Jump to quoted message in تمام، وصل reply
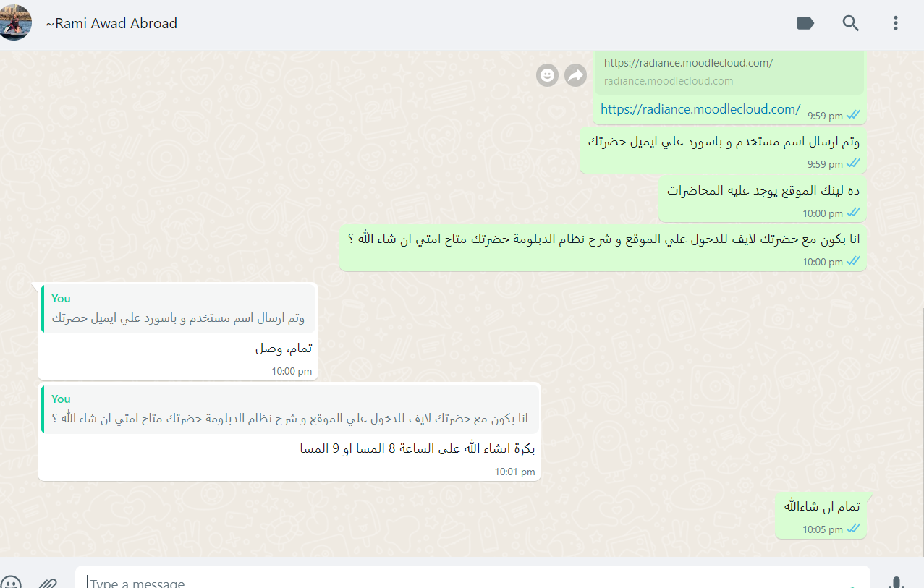Image resolution: width=924 pixels, height=588 pixels. coord(179,309)
